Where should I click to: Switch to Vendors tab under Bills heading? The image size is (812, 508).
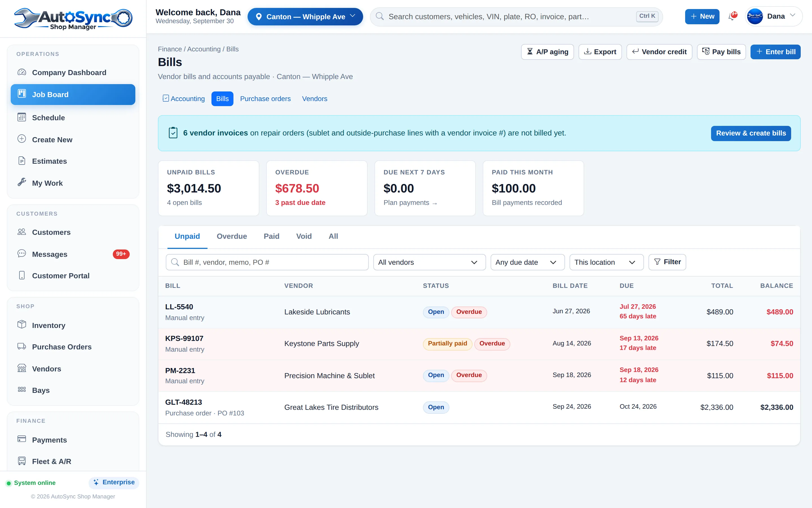point(314,98)
